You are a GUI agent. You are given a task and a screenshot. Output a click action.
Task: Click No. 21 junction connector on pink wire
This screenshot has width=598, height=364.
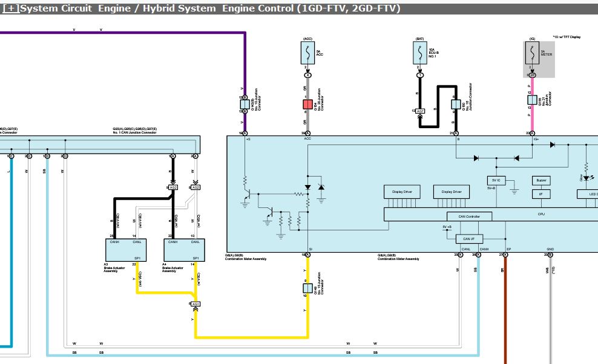pyautogui.click(x=533, y=105)
